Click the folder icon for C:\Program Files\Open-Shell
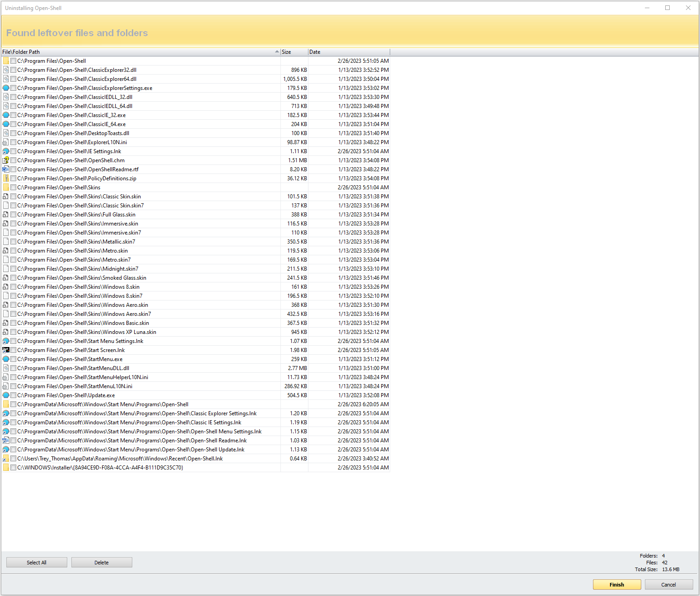This screenshot has width=700, height=596. [6, 61]
